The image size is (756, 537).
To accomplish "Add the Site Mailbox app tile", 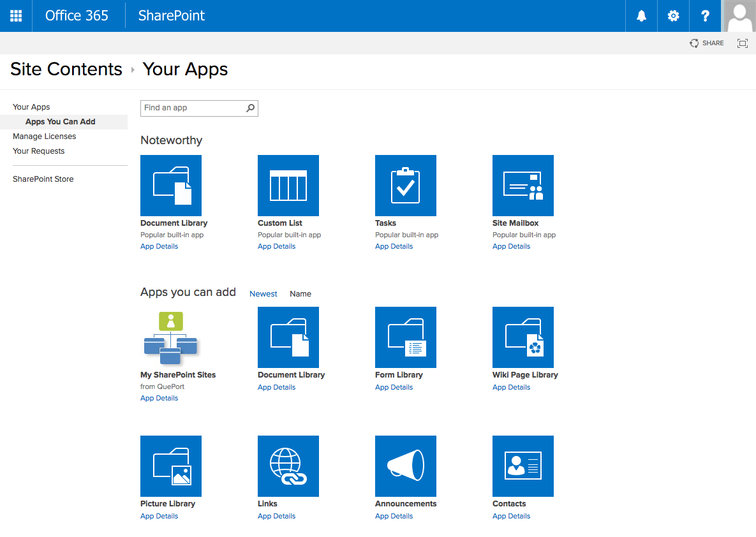I will pos(523,186).
